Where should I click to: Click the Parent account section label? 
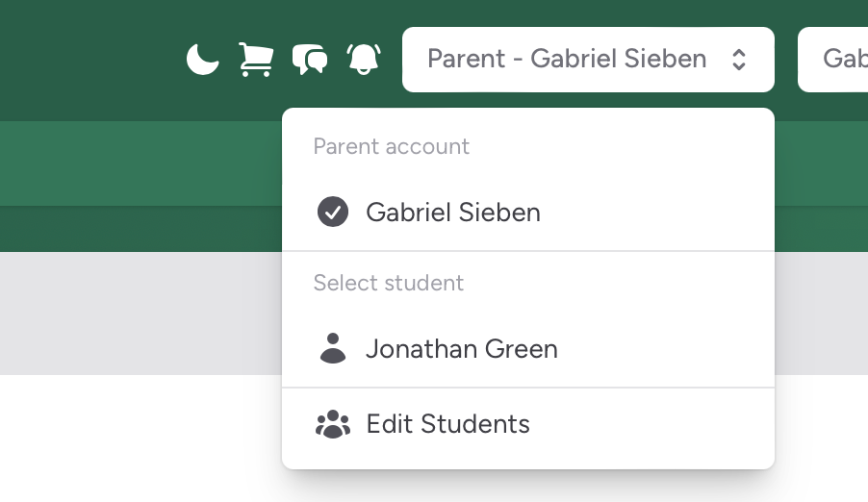(x=391, y=147)
